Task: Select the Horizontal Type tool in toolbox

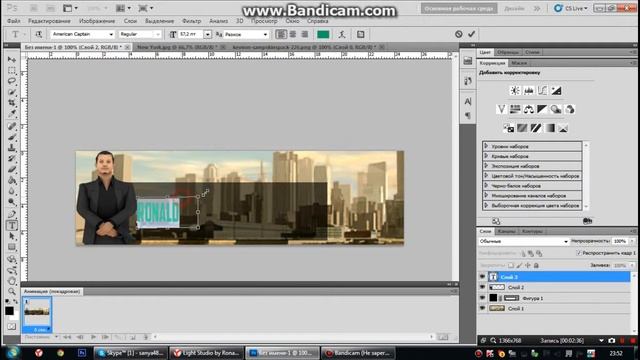Action: pos(12,225)
